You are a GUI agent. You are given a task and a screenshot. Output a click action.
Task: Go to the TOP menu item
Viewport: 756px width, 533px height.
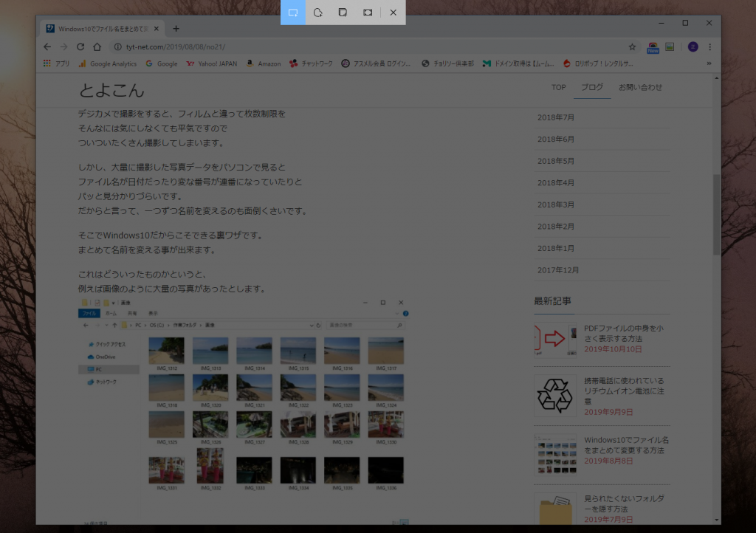tap(559, 87)
